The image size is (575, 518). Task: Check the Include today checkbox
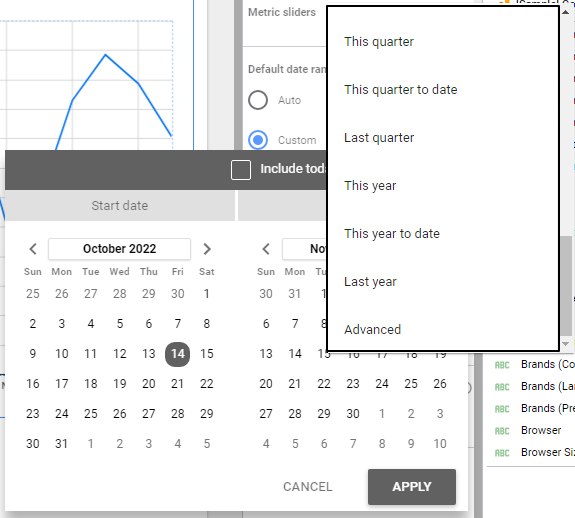point(241,170)
